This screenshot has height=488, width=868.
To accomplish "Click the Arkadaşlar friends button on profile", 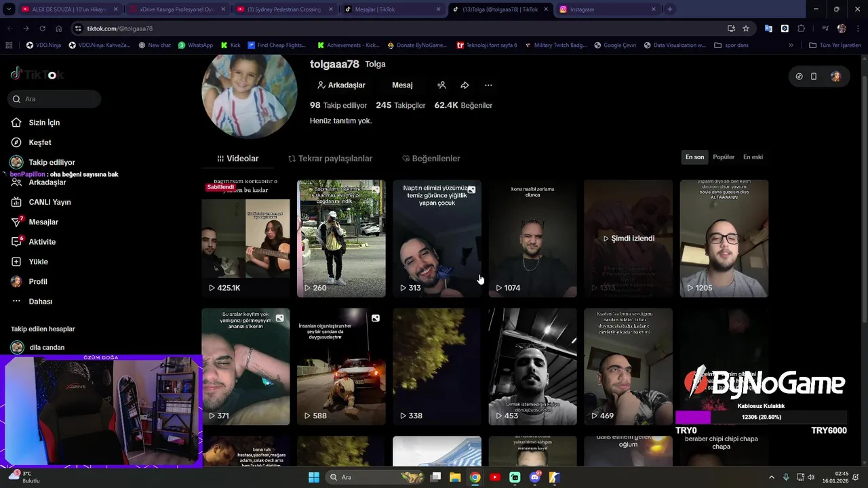I will coord(341,85).
